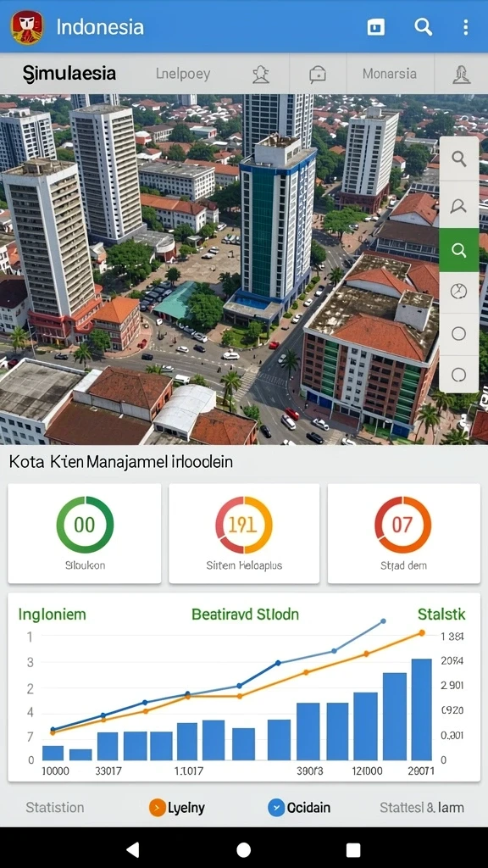Open the green 00 Silouкon gauge card
Screen dimensions: 488x868
coord(85,533)
